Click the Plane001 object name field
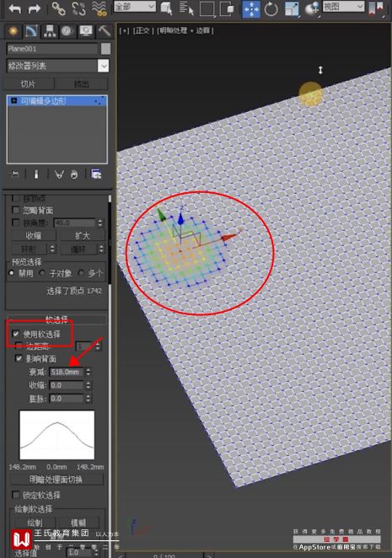Screen dimensions: 392x558 coord(52,49)
